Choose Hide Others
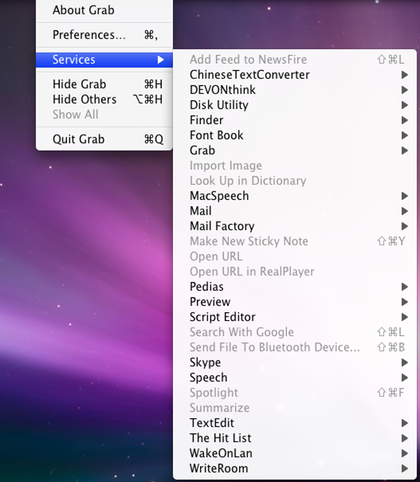Viewport: 420px width, 482px height. 104,99
